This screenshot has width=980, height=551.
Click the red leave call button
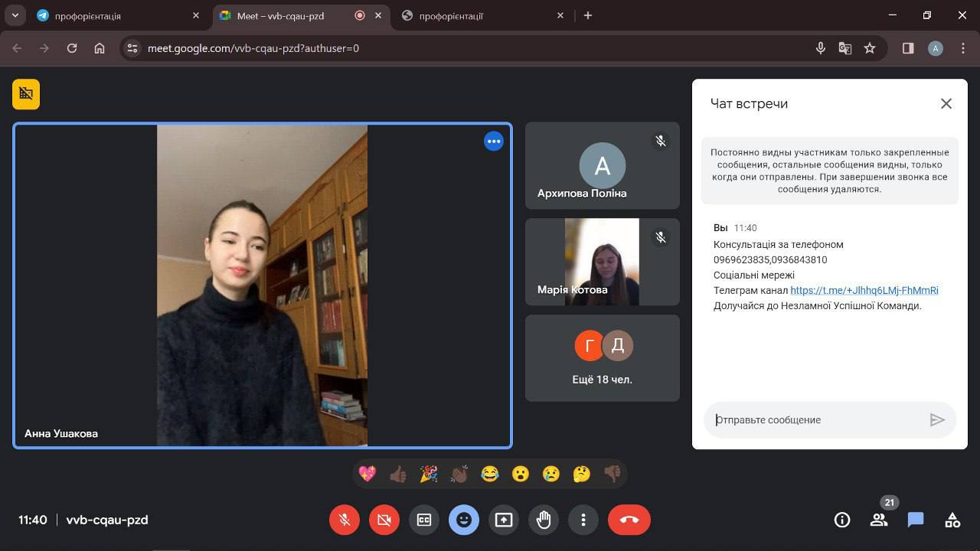(x=629, y=520)
